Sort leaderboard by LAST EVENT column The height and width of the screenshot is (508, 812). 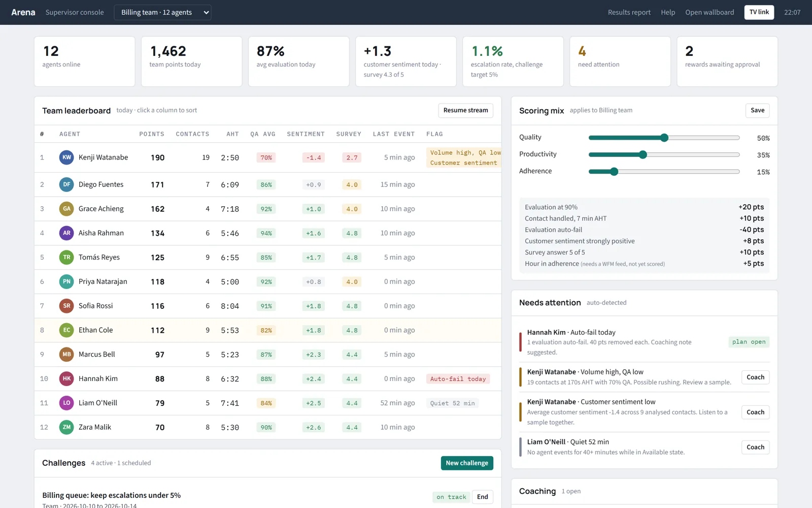(x=394, y=134)
